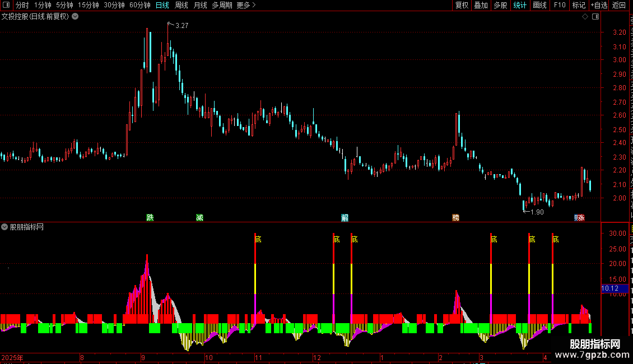Switch to the 分时 intraday view
Viewport: 633px width, 364px height.
coord(22,5)
